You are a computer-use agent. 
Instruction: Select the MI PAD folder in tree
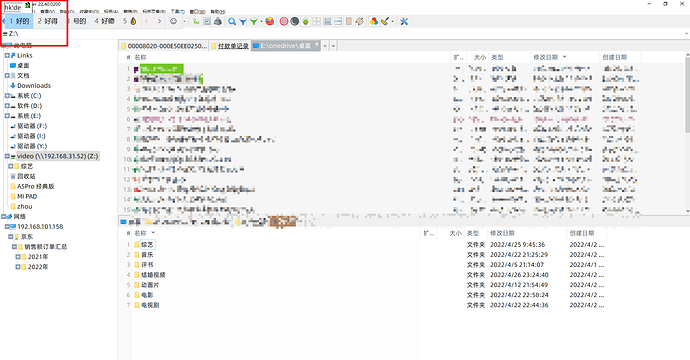(27, 196)
